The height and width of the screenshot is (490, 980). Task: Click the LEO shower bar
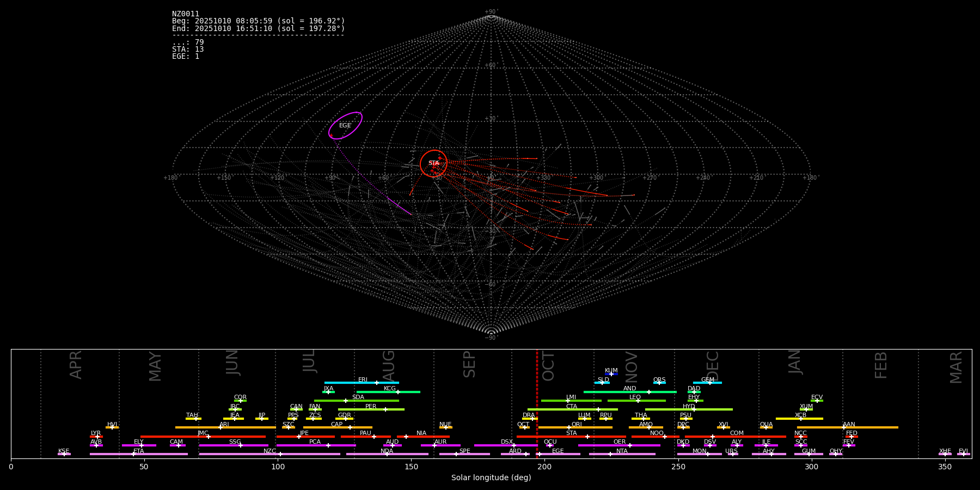coord(636,401)
